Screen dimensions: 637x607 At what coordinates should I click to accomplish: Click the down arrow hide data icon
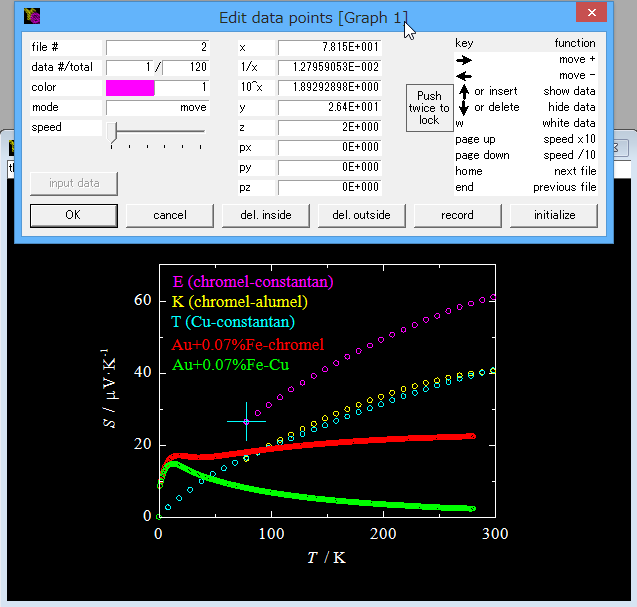tap(464, 107)
